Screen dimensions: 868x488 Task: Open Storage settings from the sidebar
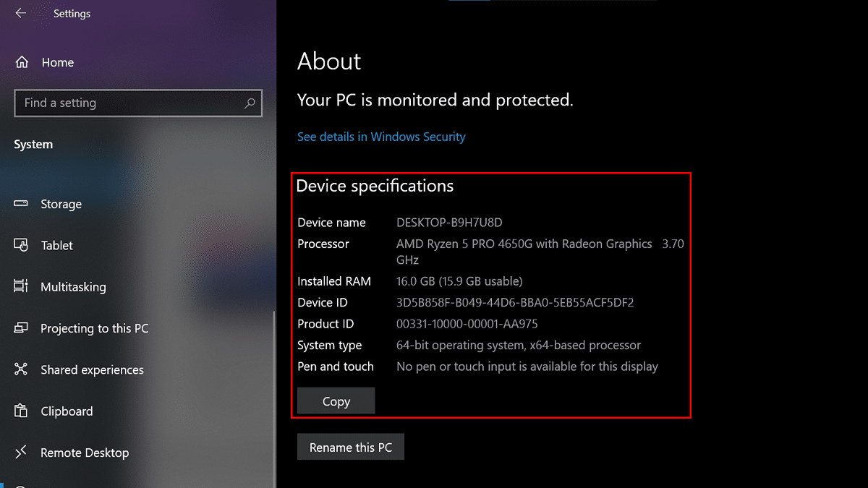pos(61,204)
